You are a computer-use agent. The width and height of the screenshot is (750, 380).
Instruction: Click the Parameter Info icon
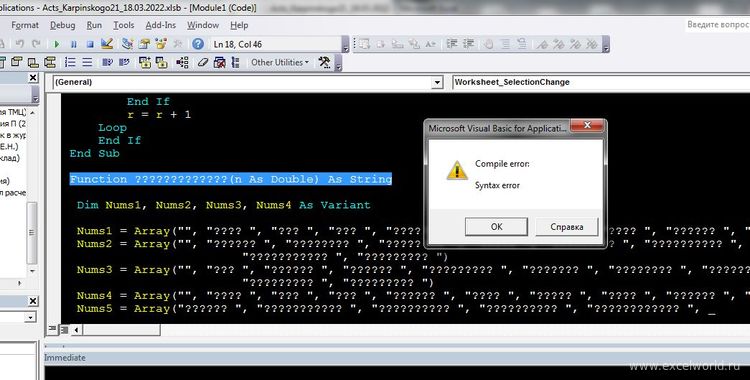tap(414, 44)
